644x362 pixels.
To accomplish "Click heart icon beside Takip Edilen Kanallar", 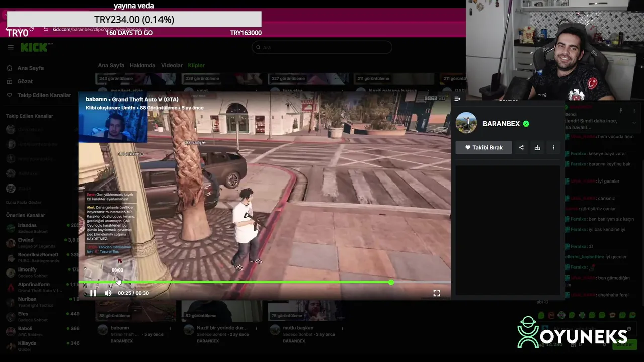I will 9,95.
